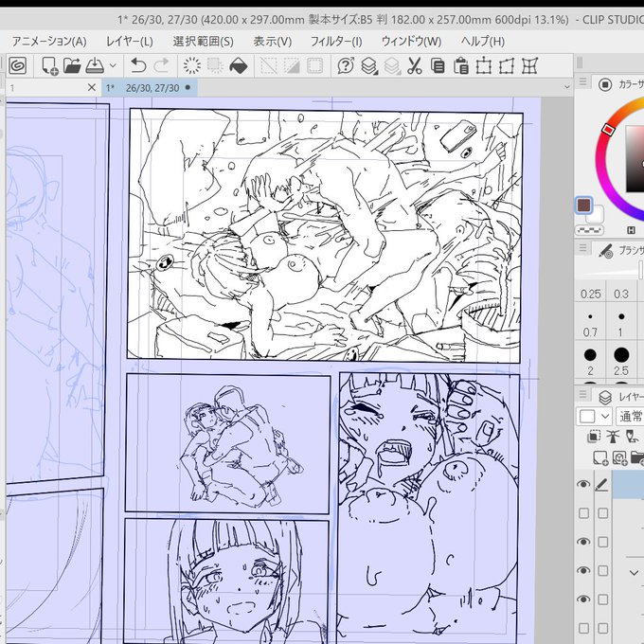Click the Paste clipboard icon
Screen dimensions: 644x644
(461, 65)
